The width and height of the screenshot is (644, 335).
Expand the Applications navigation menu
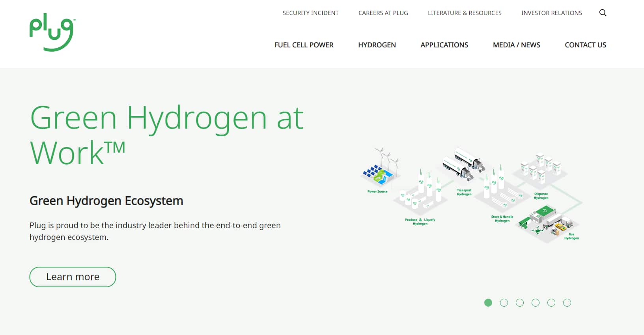coord(444,45)
